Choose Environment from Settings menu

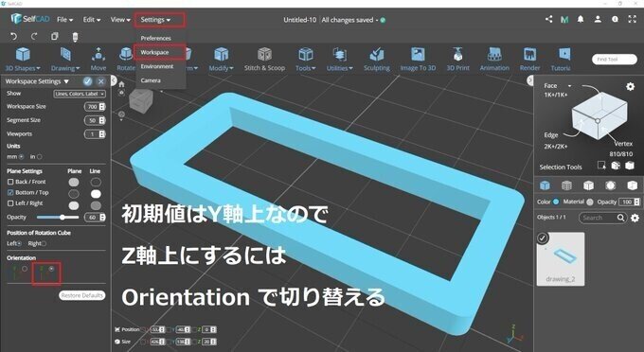[x=157, y=66]
